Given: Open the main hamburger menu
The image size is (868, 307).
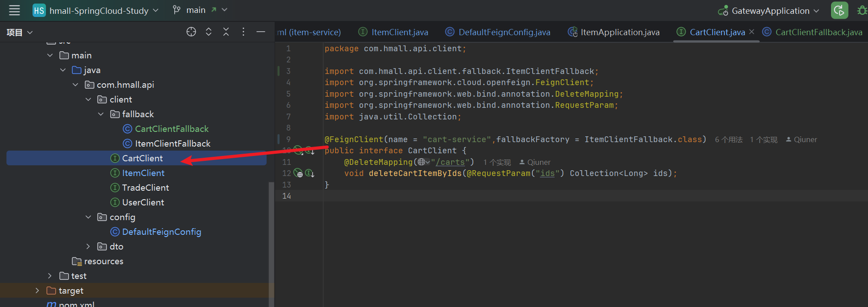Looking at the screenshot, I should pos(14,10).
